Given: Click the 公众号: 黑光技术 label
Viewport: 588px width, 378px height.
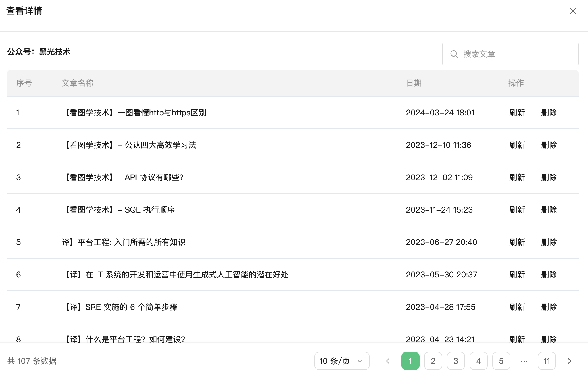Looking at the screenshot, I should [x=39, y=52].
